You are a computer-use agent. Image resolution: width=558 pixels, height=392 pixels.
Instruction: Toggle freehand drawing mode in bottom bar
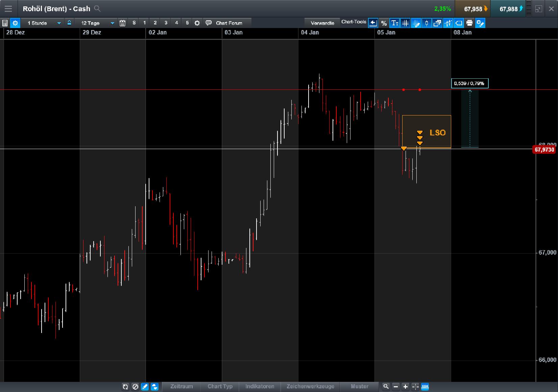point(145,387)
